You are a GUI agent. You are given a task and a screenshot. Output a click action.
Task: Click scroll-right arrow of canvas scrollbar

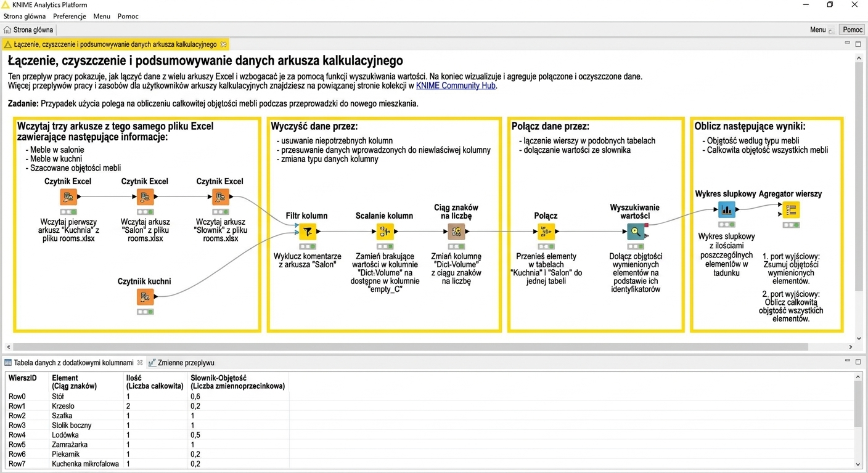(x=851, y=347)
